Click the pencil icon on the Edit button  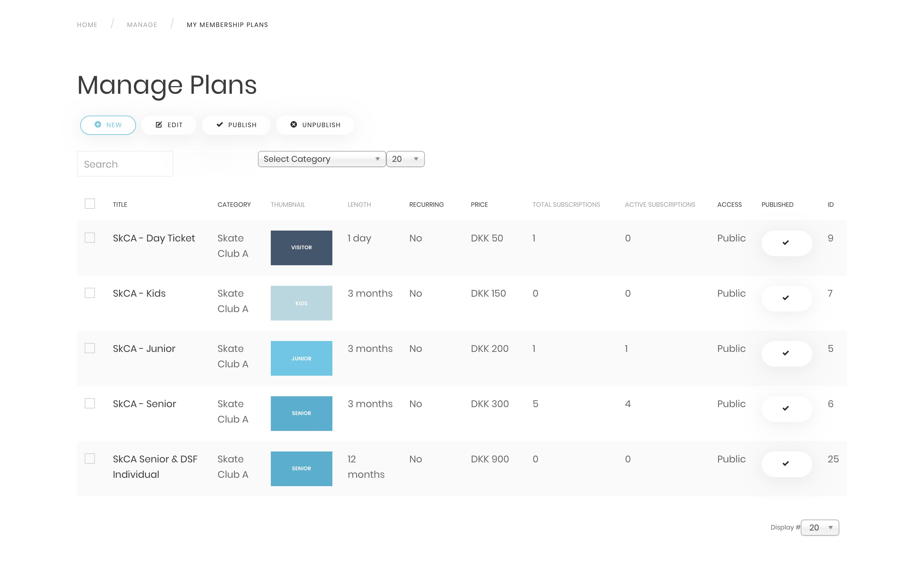point(159,125)
